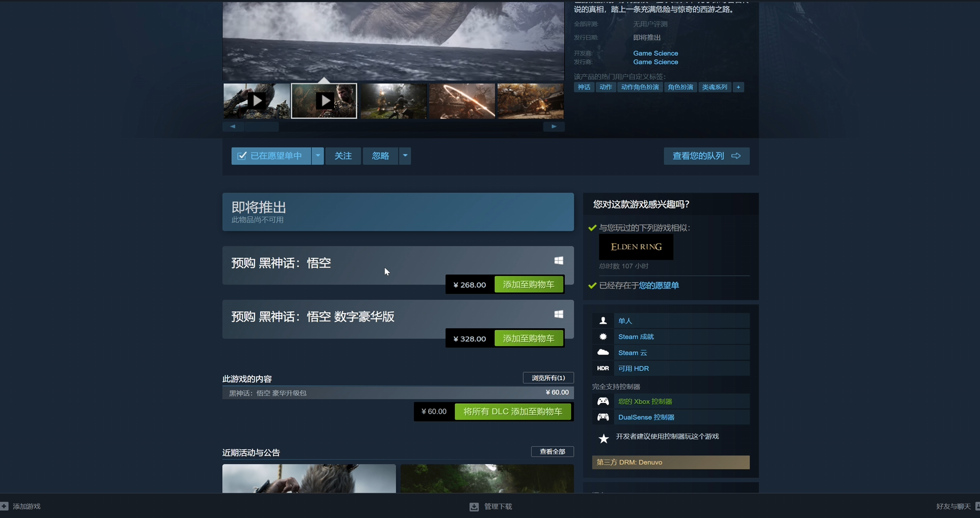Select the third screenshot thumbnail
Screen dimensions: 980x518
tap(393, 101)
